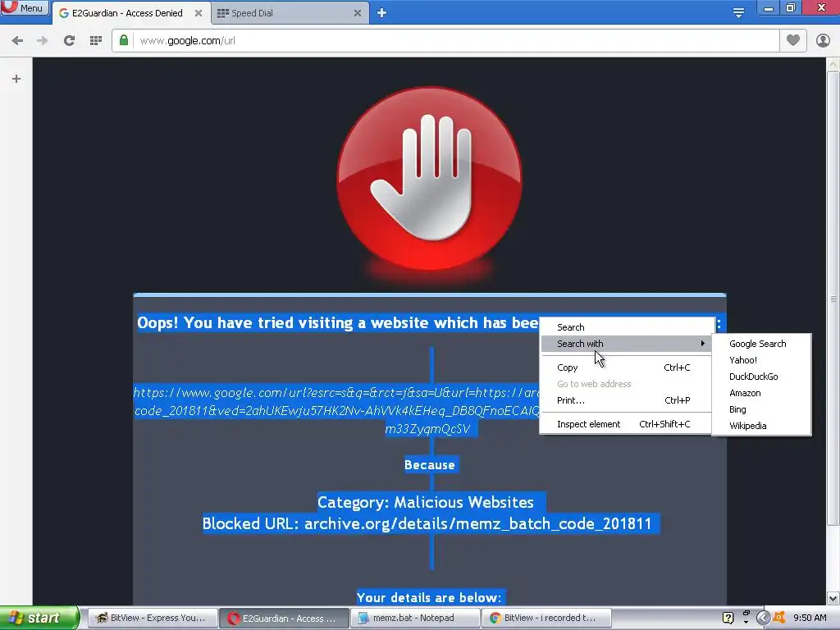Click the vertical scrollbar down arrow
Viewport: 840px width, 630px height.
click(x=833, y=598)
